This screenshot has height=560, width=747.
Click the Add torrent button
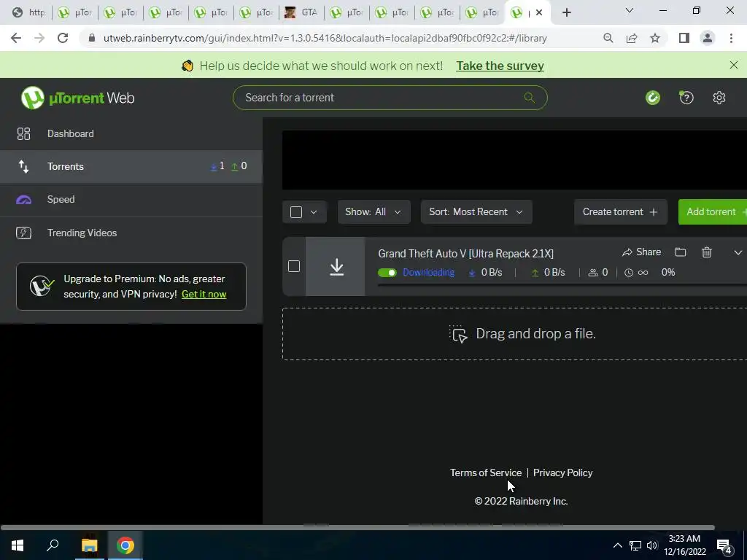click(x=713, y=212)
